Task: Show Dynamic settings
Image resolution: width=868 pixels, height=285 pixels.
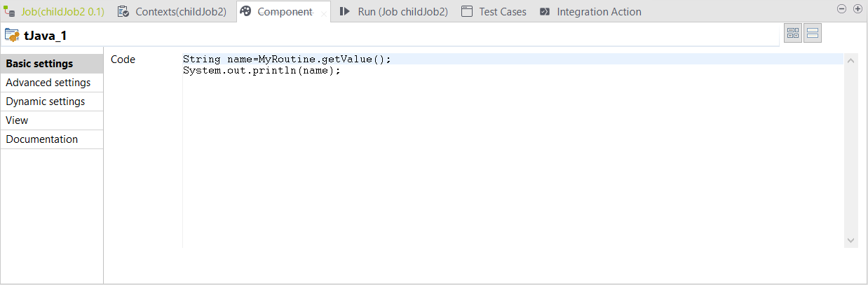Action: (46, 102)
